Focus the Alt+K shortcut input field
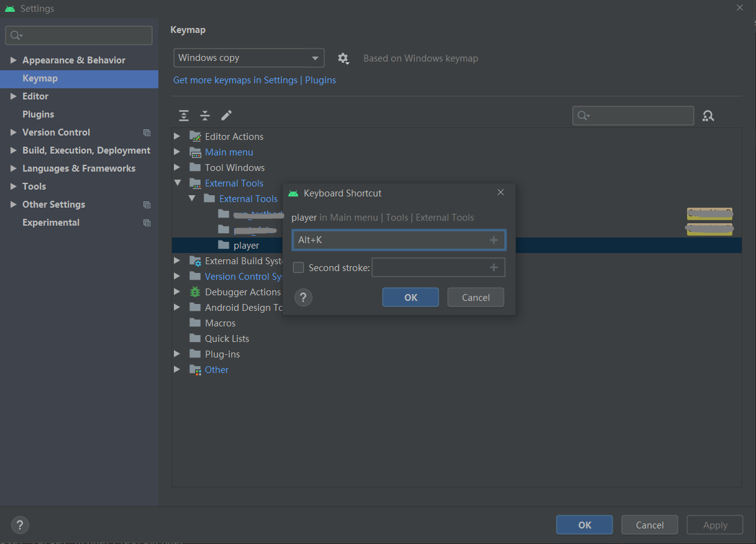 pos(399,240)
